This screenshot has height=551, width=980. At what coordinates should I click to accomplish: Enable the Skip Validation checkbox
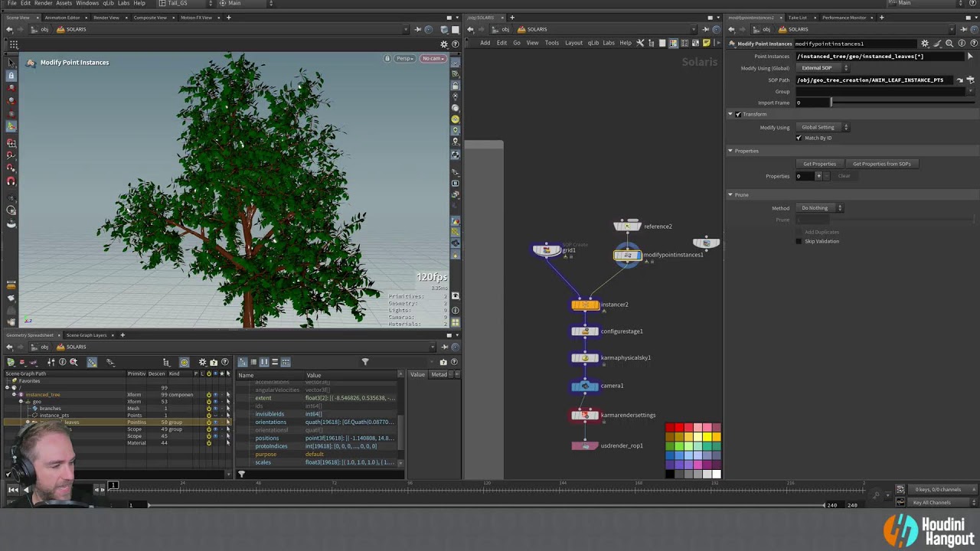[799, 241]
